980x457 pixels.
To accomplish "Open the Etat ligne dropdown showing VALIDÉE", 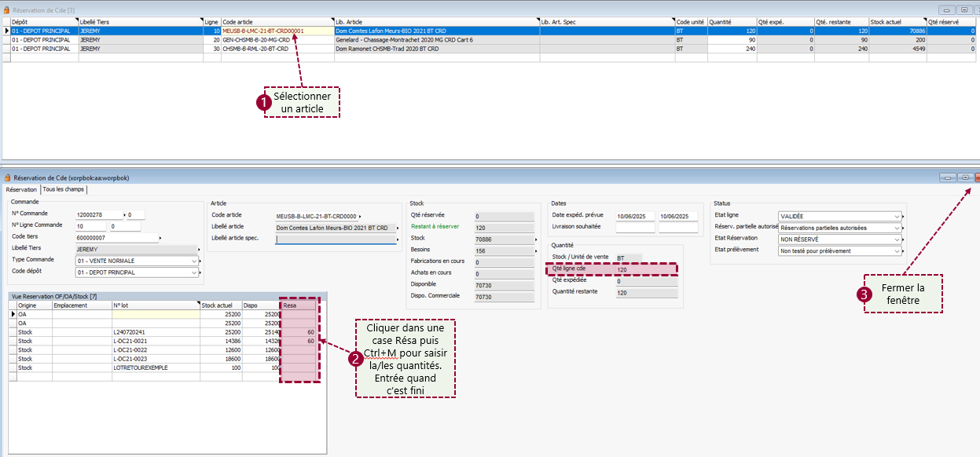I will [897, 216].
